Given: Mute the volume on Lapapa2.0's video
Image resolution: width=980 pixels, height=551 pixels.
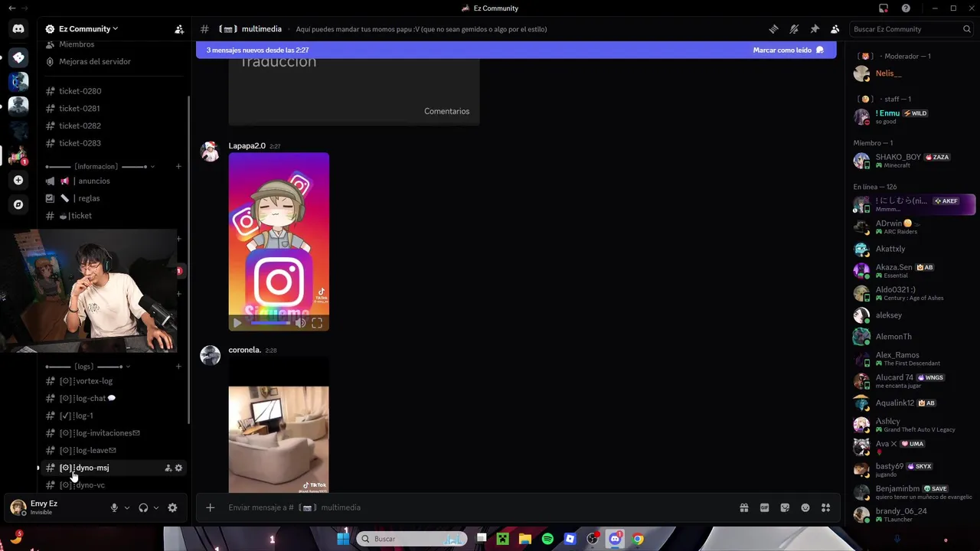Looking at the screenshot, I should (300, 323).
